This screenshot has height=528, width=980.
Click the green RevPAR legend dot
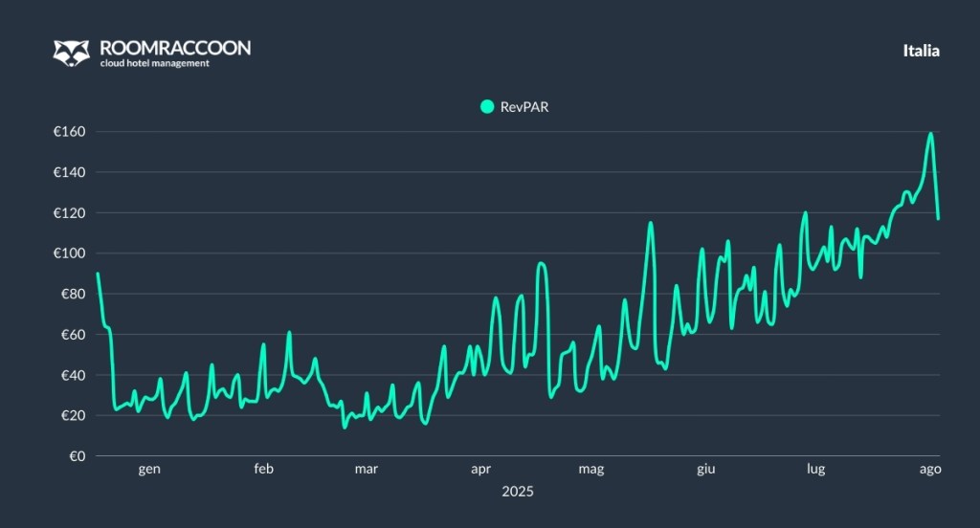pyautogui.click(x=487, y=107)
